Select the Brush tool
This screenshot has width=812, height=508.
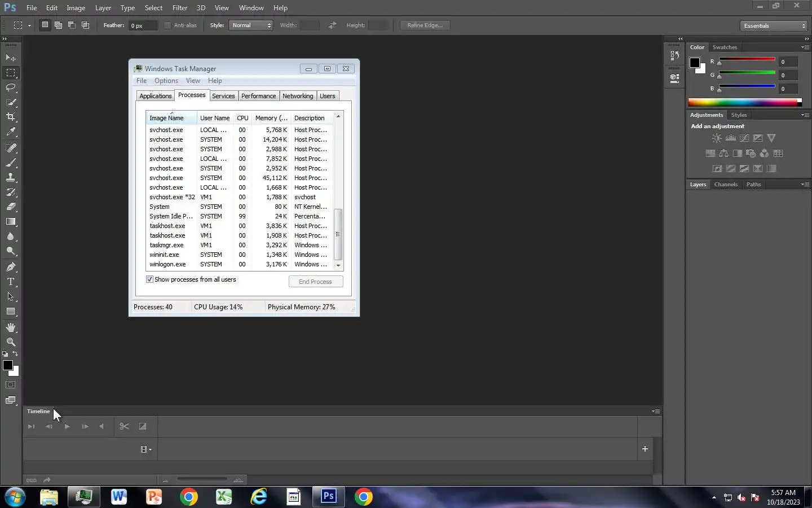tap(11, 163)
